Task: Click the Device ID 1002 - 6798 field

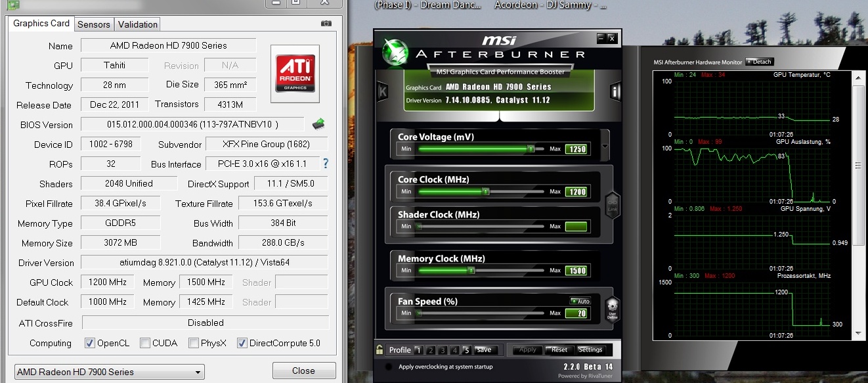Action: coord(111,144)
